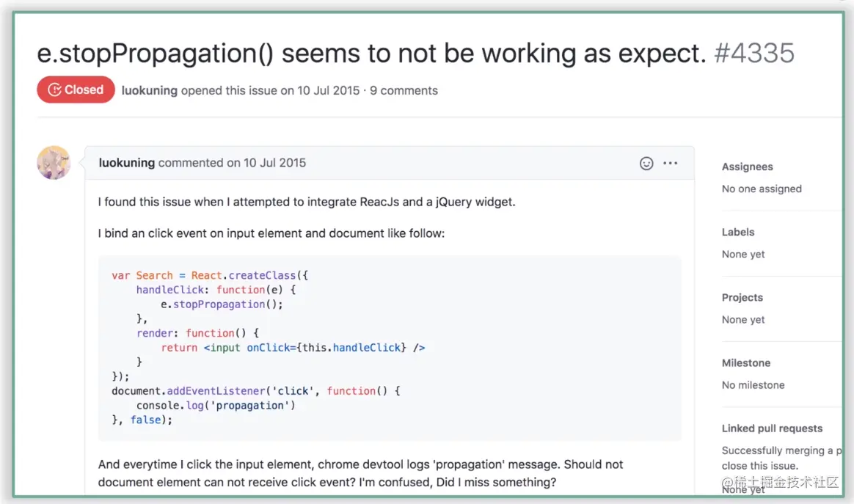Open the Projects sidebar section
The image size is (854, 504).
(742, 298)
